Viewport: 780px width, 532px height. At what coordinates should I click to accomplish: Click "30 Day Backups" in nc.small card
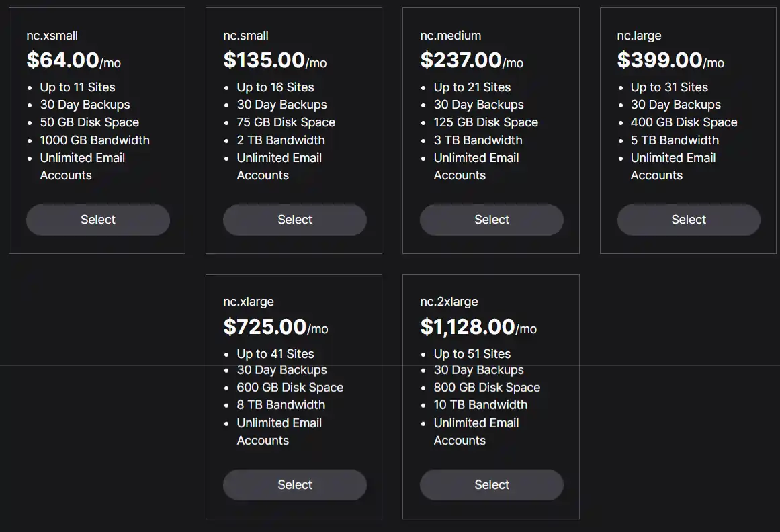(x=281, y=104)
